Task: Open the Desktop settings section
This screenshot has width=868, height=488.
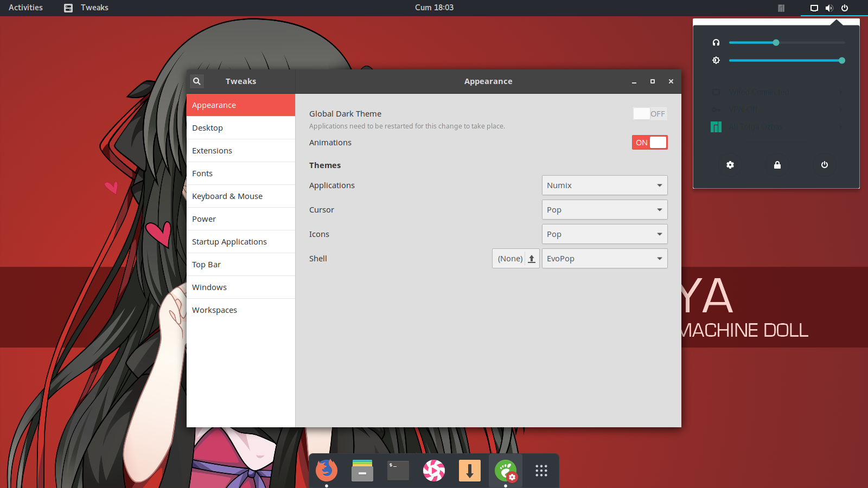Action: click(x=241, y=128)
